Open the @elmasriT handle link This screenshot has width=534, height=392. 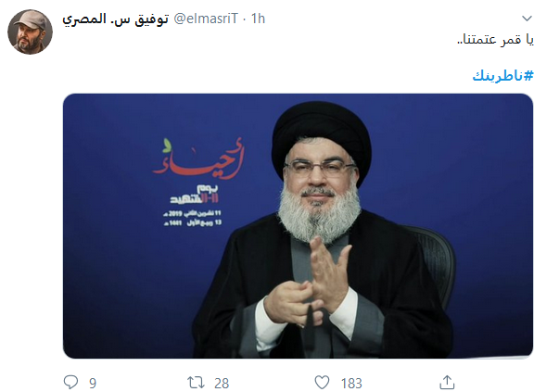[206, 19]
